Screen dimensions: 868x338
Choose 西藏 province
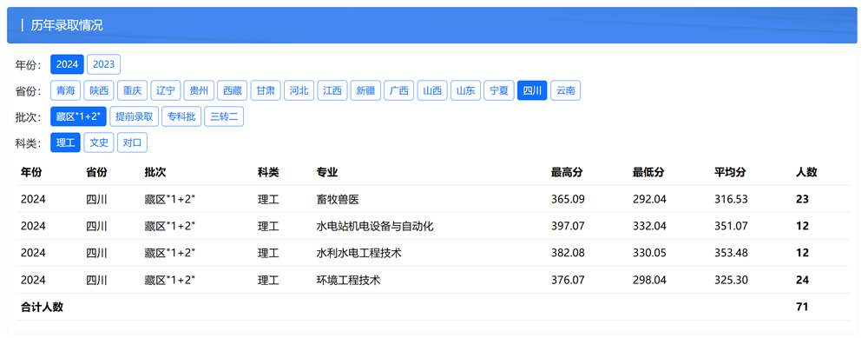tap(232, 91)
